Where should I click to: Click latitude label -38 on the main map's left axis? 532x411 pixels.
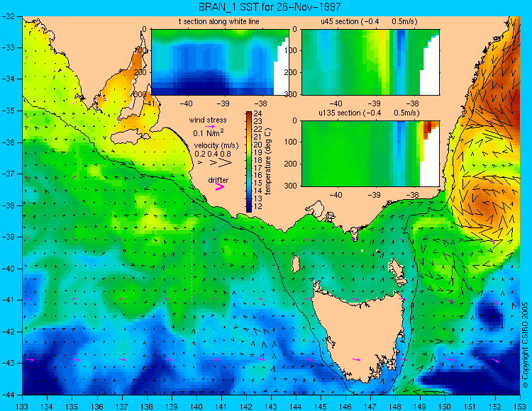[x=9, y=205]
